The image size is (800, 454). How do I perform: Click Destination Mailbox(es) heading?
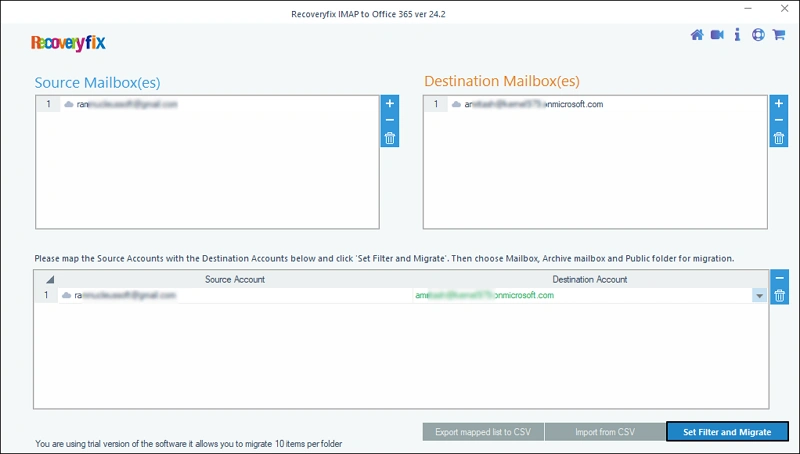[x=502, y=81]
